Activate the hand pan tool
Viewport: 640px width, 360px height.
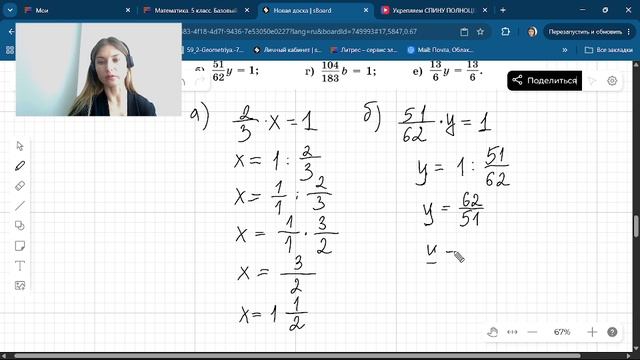pyautogui.click(x=492, y=332)
